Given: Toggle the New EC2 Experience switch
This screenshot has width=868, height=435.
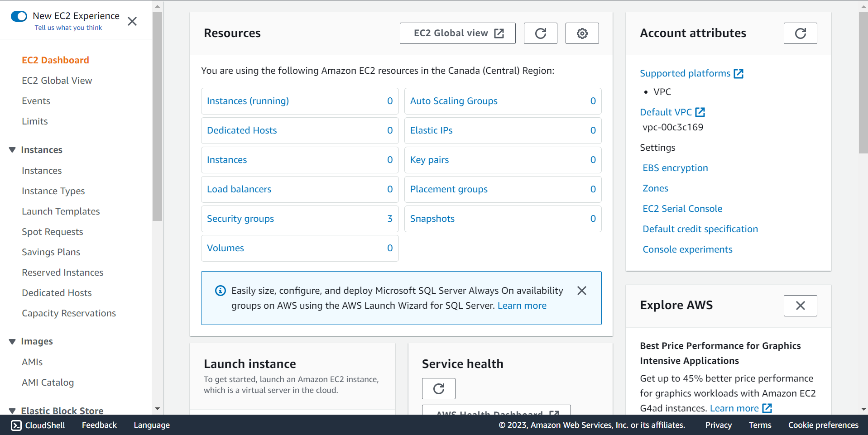Looking at the screenshot, I should pos(19,16).
